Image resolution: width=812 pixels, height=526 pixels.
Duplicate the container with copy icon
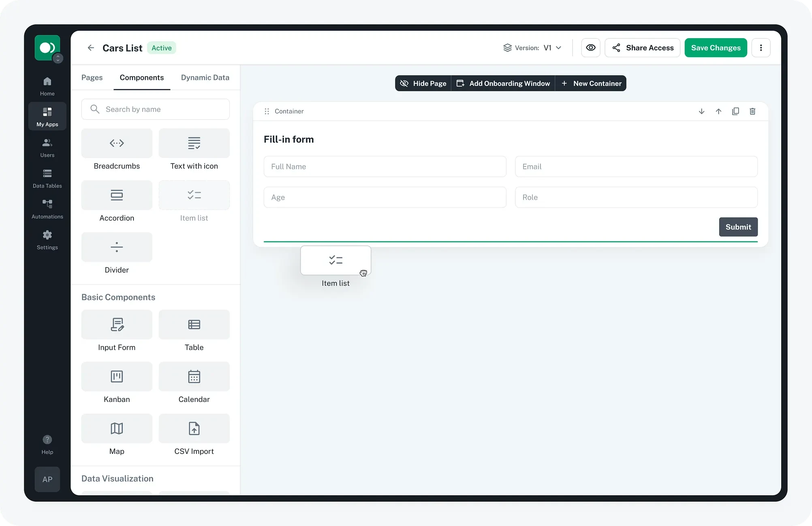coord(735,111)
